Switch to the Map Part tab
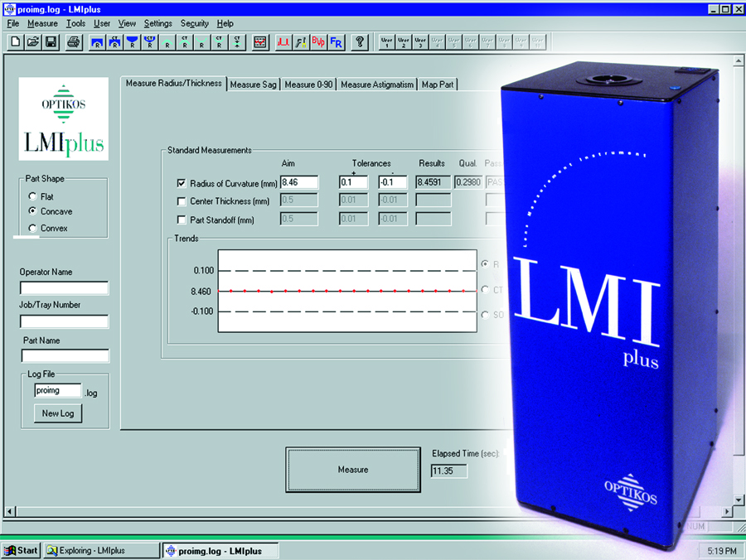 click(438, 84)
